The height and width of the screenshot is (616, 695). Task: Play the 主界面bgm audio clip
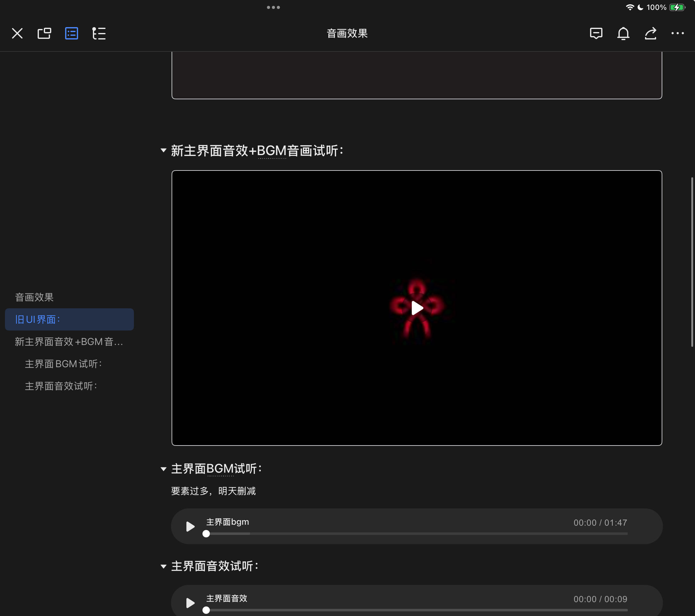(x=190, y=527)
